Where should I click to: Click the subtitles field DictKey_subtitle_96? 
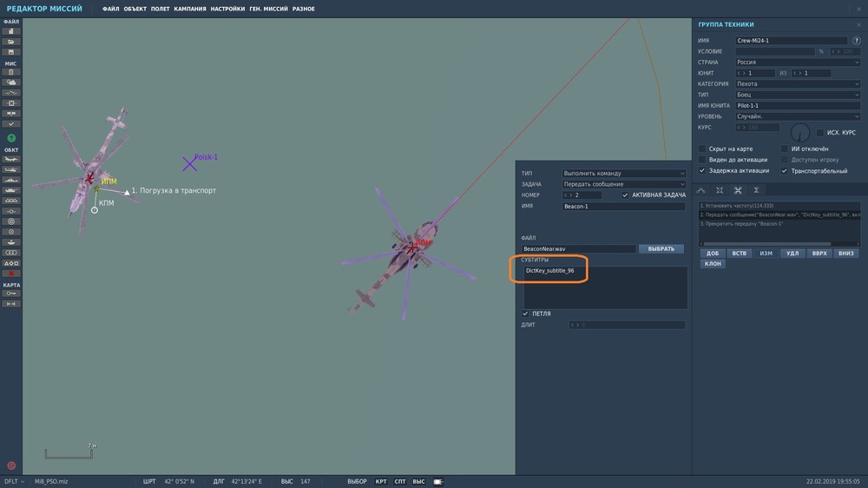[x=605, y=287]
